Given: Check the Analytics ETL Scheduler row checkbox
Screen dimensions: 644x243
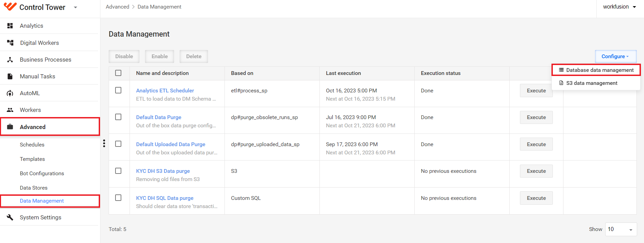Looking at the screenshot, I should [x=118, y=90].
